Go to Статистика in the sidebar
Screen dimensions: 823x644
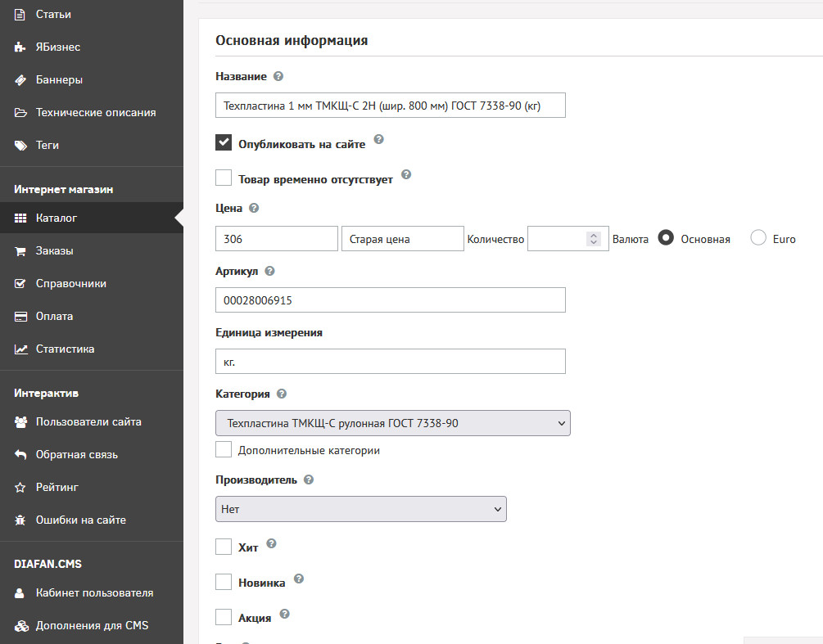[65, 349]
